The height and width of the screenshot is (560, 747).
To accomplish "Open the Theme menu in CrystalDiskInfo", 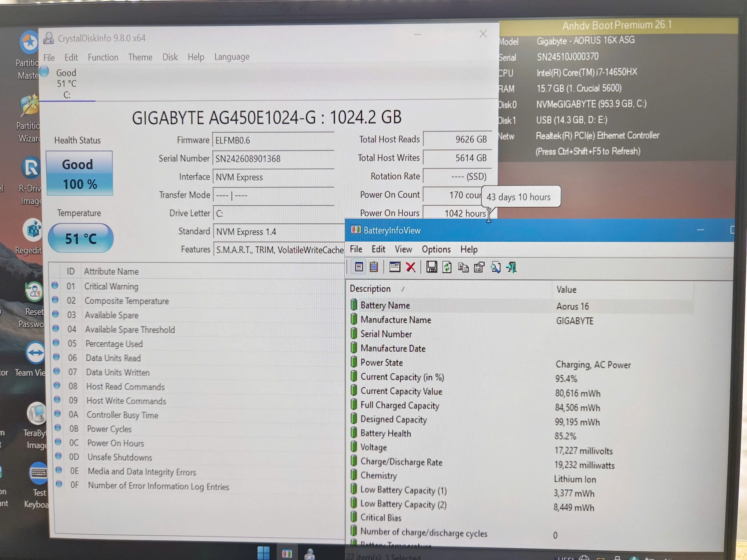I will (x=140, y=57).
